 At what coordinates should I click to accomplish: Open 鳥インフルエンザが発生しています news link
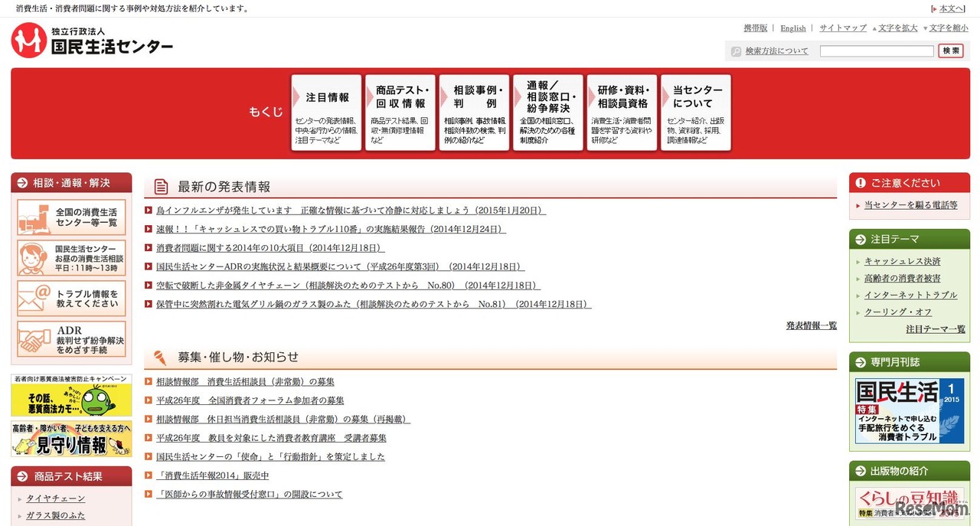[x=351, y=211]
